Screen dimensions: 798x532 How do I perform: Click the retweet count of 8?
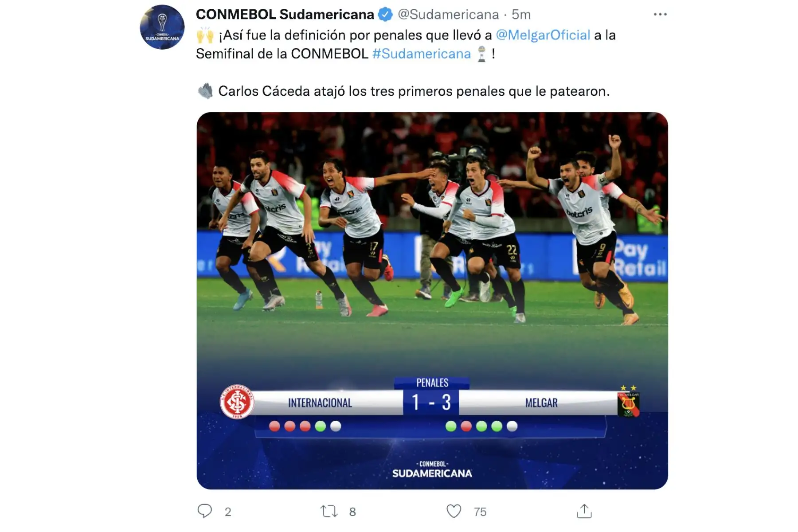[352, 512]
